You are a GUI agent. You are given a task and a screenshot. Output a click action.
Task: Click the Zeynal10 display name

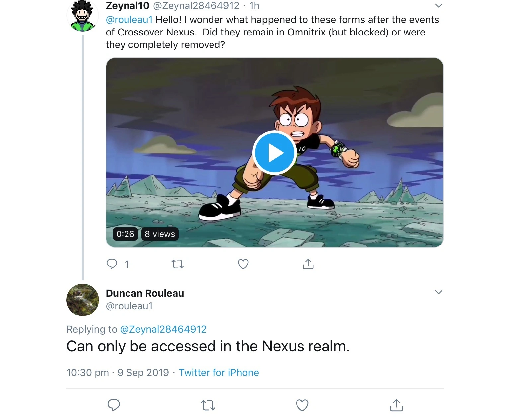127,6
